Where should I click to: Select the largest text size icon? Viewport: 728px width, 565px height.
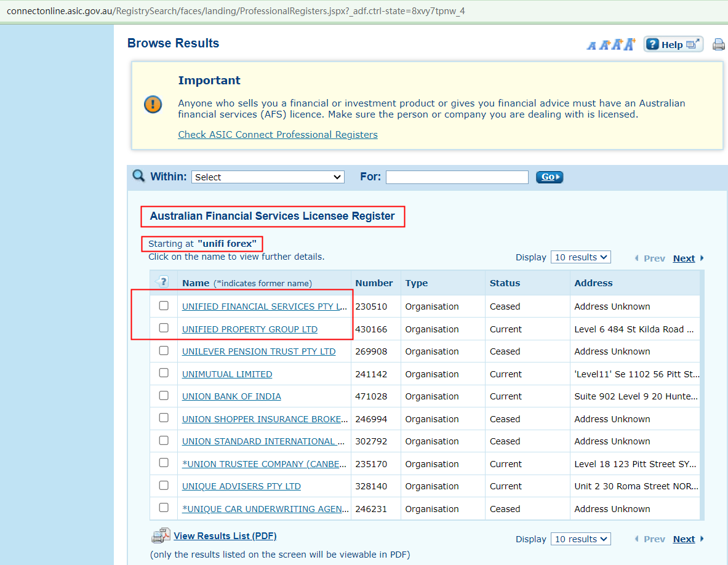(x=629, y=44)
